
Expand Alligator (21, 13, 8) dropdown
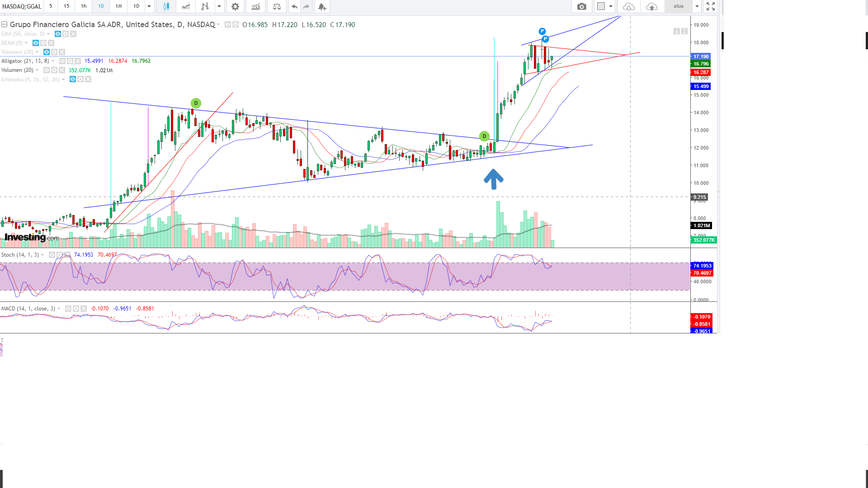pos(53,61)
